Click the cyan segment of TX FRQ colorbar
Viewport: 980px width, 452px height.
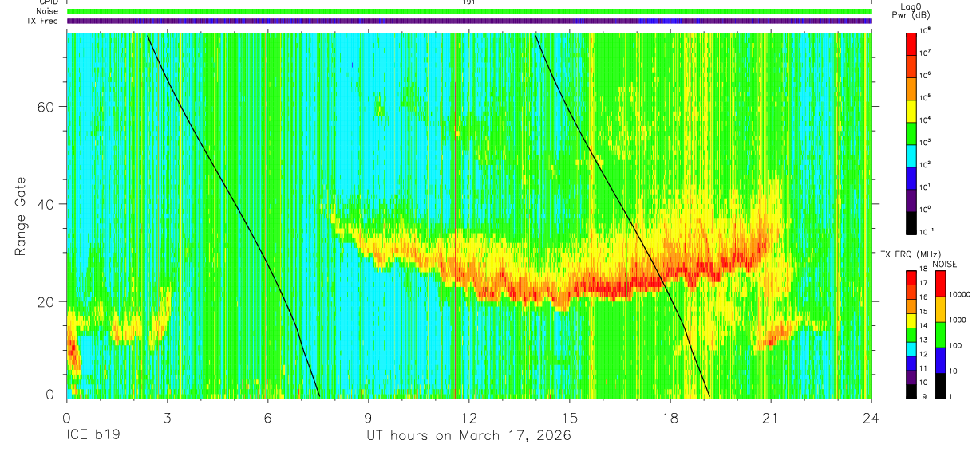pyautogui.click(x=911, y=348)
